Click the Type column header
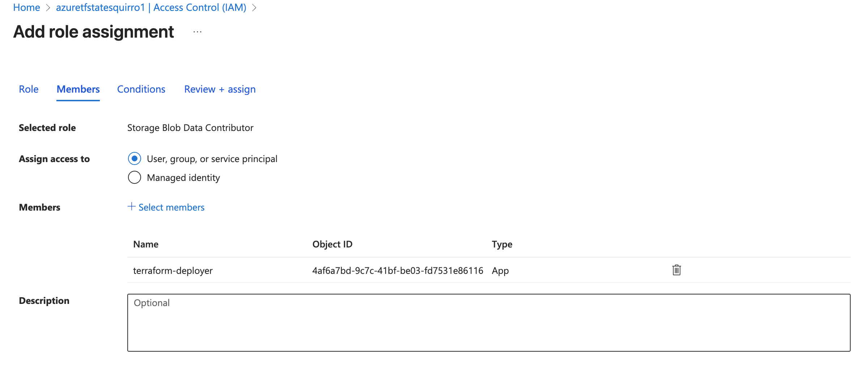 coord(502,244)
